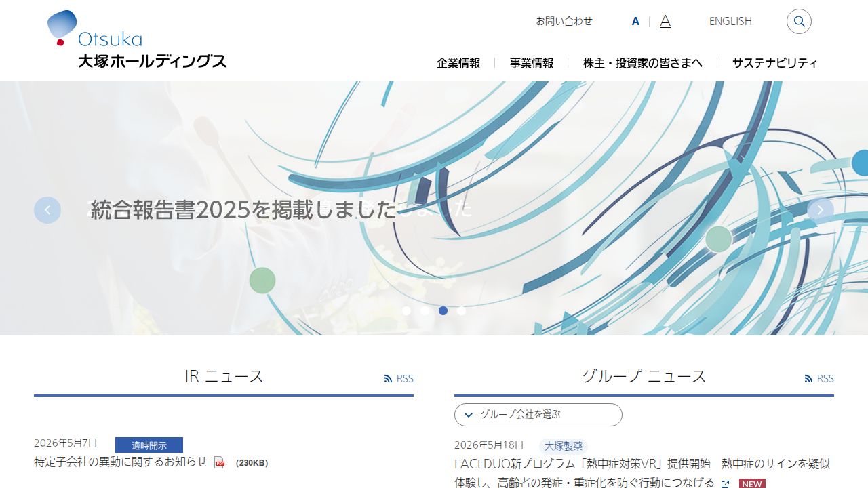This screenshot has width=868, height=488.
Task: Select standard font size A
Action: (x=635, y=21)
